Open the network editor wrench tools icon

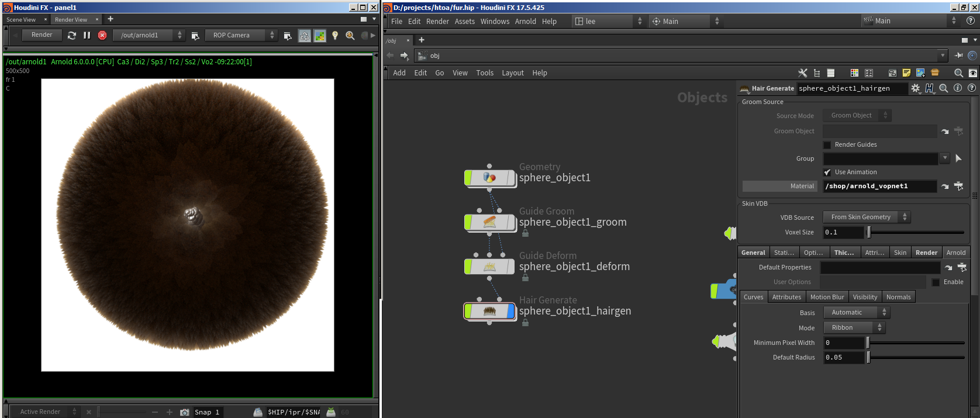[x=802, y=73]
